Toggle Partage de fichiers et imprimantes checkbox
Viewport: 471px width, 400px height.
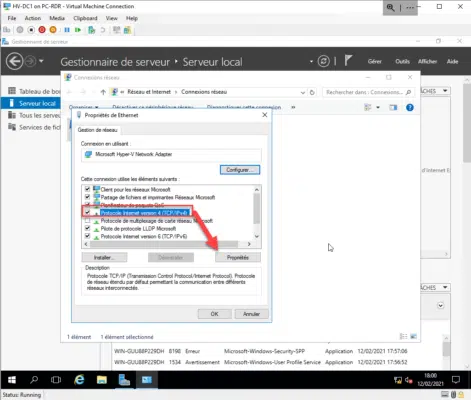[x=87, y=197]
